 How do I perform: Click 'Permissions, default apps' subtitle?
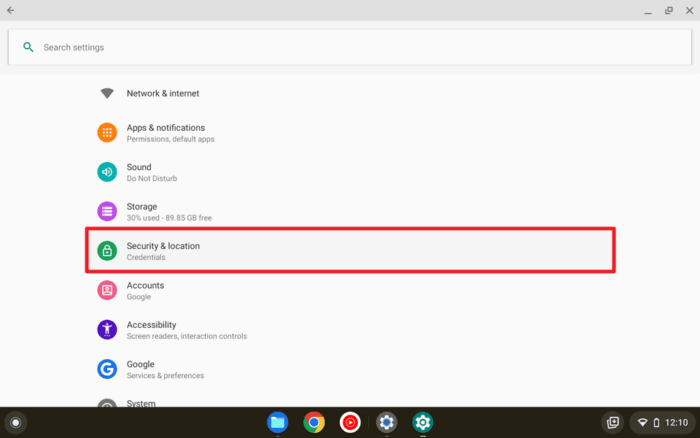171,139
